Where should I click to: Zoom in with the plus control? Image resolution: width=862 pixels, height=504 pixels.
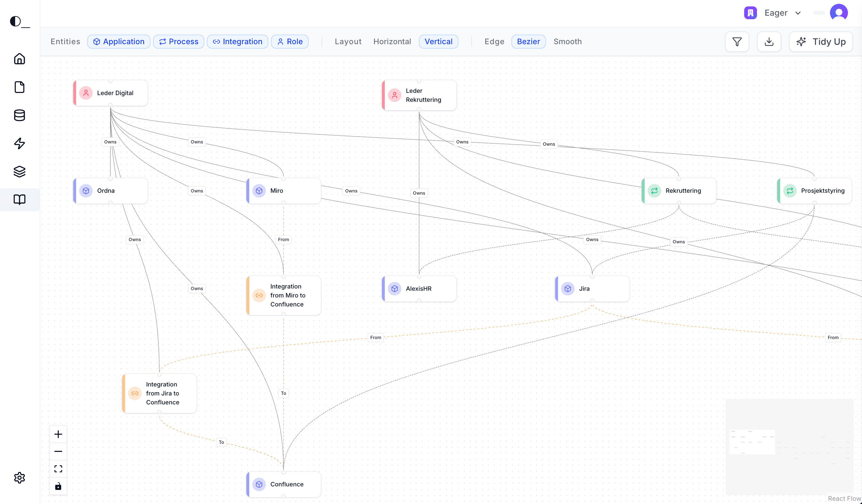(58, 434)
